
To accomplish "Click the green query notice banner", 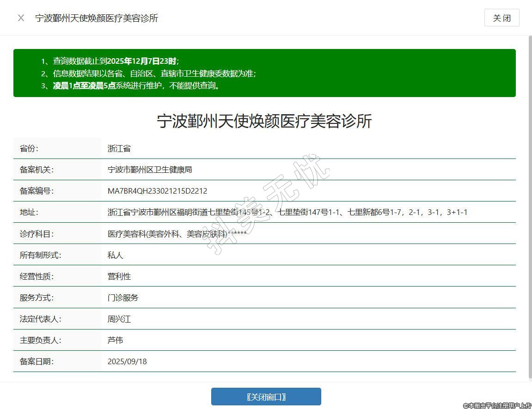I will [x=264, y=73].
